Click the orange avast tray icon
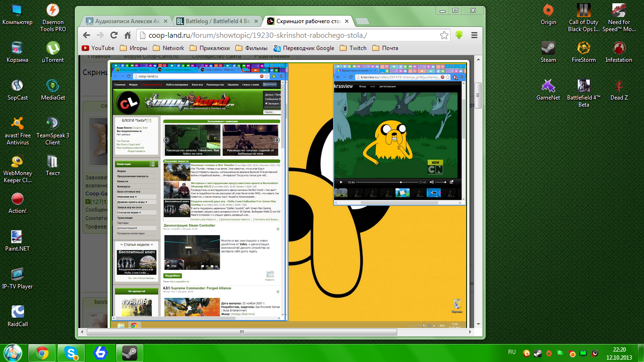 [x=526, y=353]
